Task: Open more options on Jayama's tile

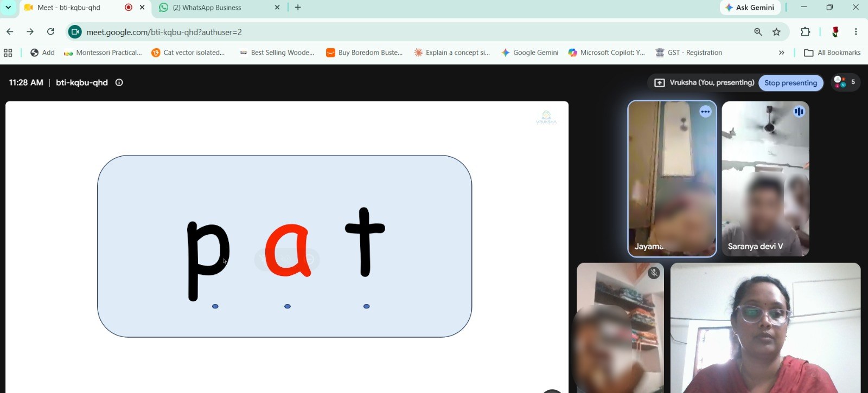Action: [x=705, y=112]
